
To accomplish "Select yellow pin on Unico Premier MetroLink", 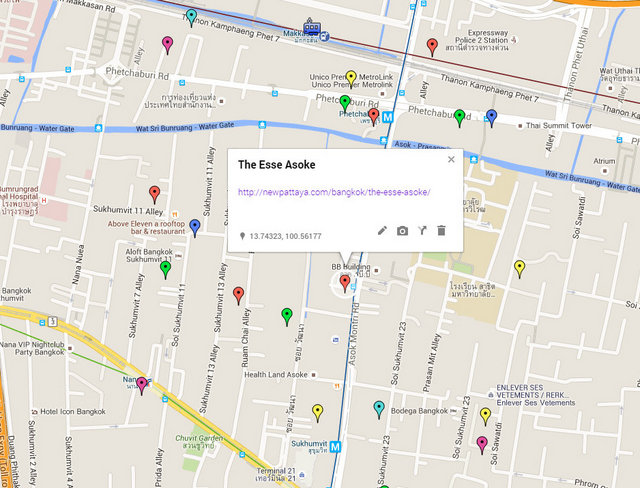I will pos(351,80).
